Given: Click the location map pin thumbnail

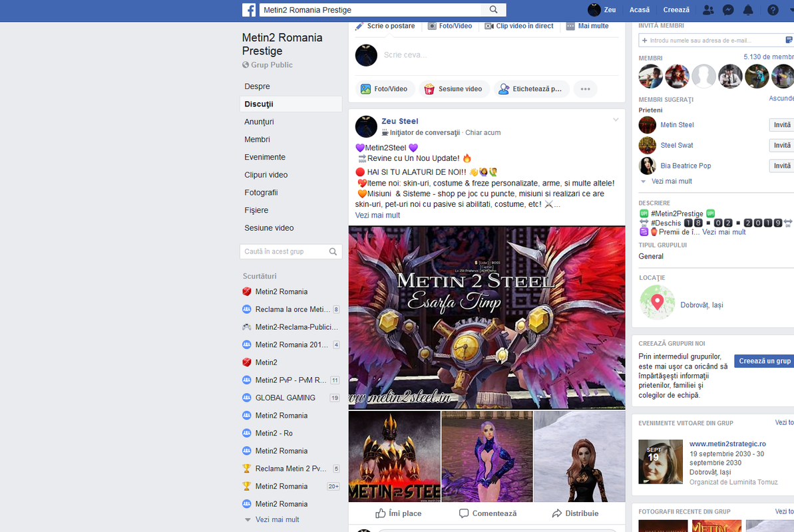Looking at the screenshot, I should point(657,303).
